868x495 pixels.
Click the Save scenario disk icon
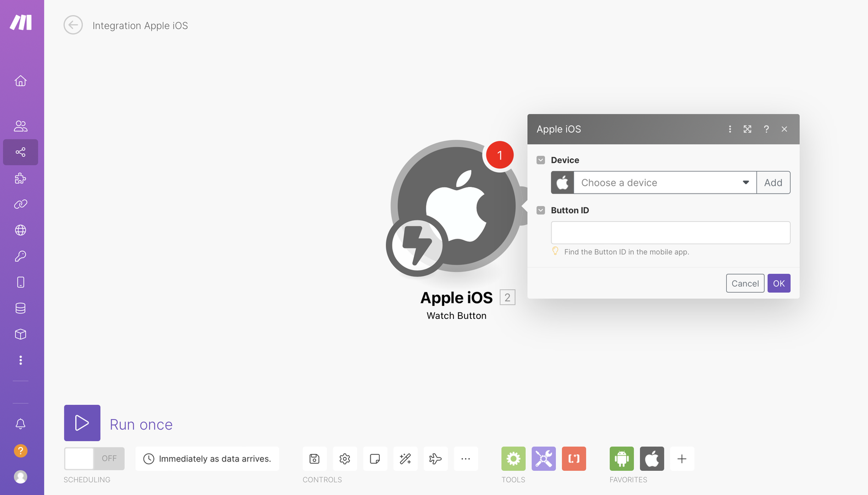(314, 459)
